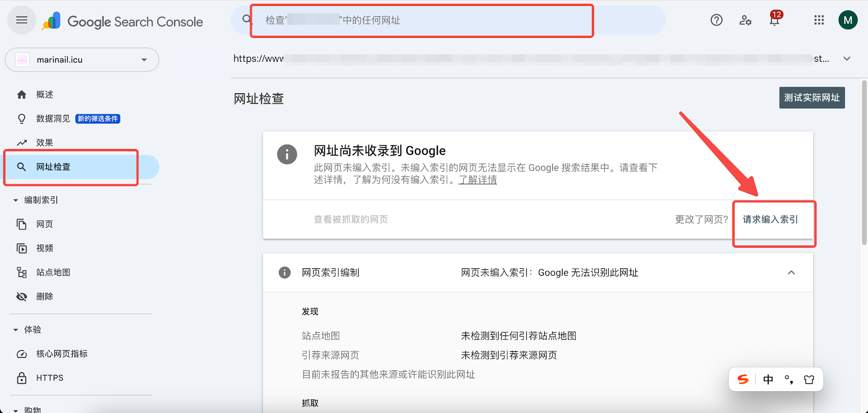Click the search magnifier icon in URL bar
Screen dimensions: 868x413
click(x=247, y=20)
